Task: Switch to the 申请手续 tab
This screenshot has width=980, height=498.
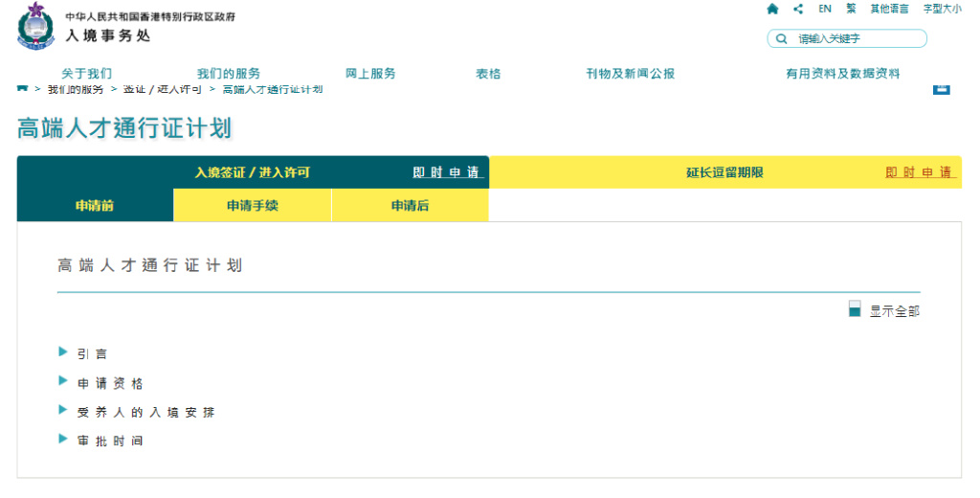Action: (x=252, y=205)
